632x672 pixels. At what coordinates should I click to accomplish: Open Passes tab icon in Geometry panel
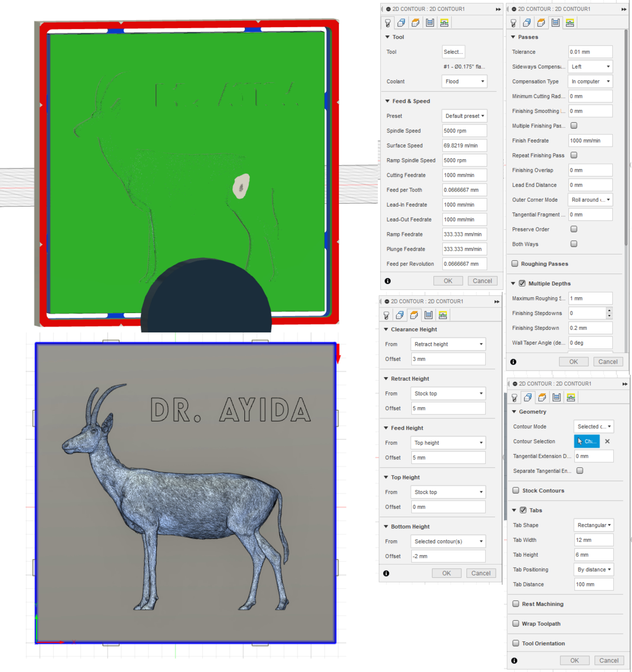pyautogui.click(x=556, y=398)
